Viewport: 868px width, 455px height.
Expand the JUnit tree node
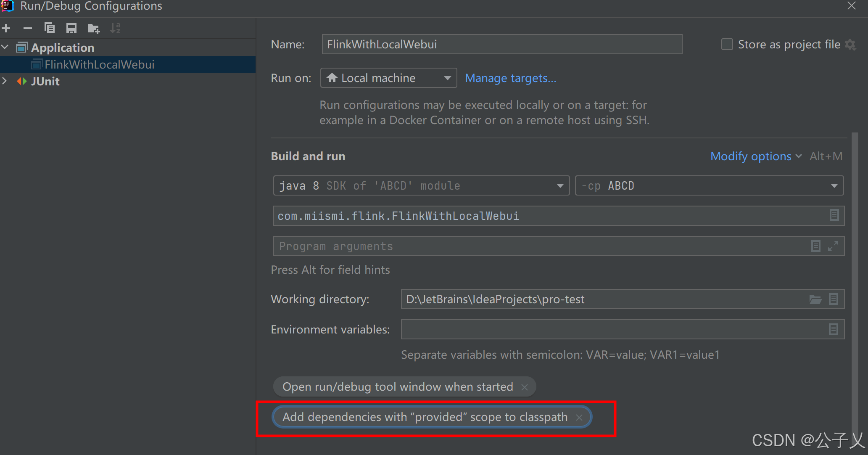coord(5,81)
